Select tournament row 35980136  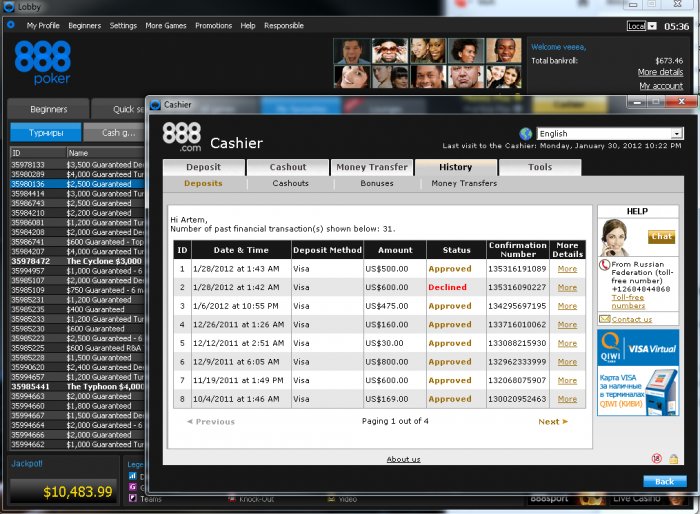coord(77,184)
